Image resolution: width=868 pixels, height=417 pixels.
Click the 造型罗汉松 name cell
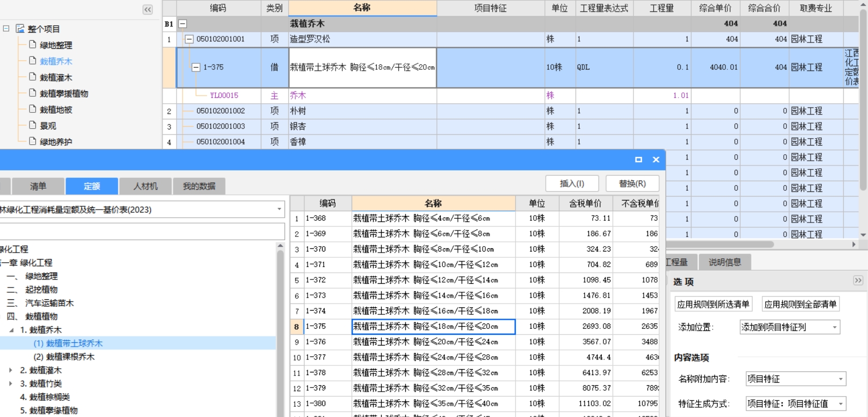point(362,39)
